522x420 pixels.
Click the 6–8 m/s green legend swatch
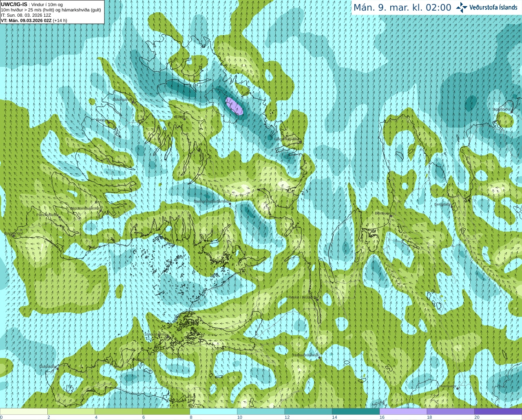[x=166, y=411]
